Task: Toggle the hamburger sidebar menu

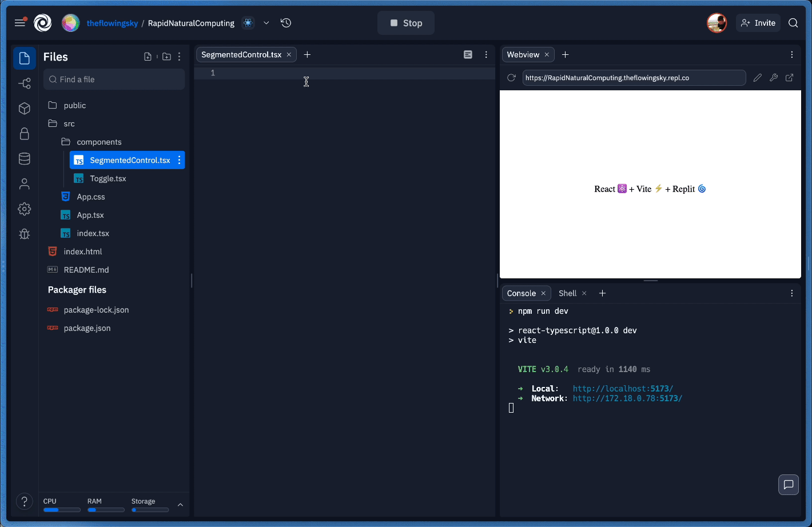Action: [20, 23]
